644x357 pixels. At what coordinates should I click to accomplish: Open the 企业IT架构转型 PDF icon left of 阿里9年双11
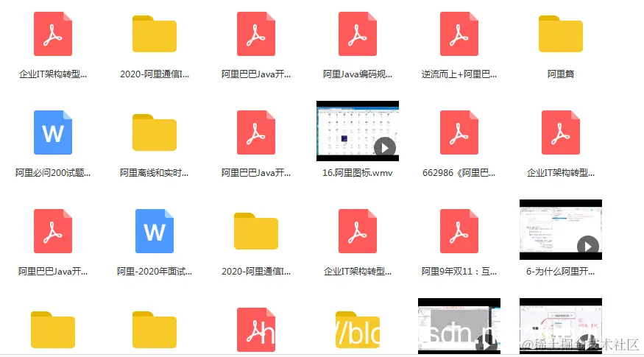pos(357,231)
